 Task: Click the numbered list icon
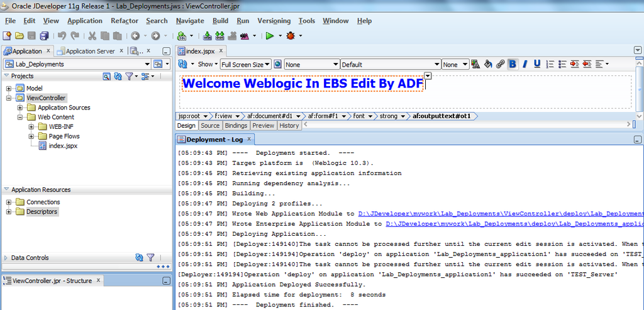[x=550, y=64]
